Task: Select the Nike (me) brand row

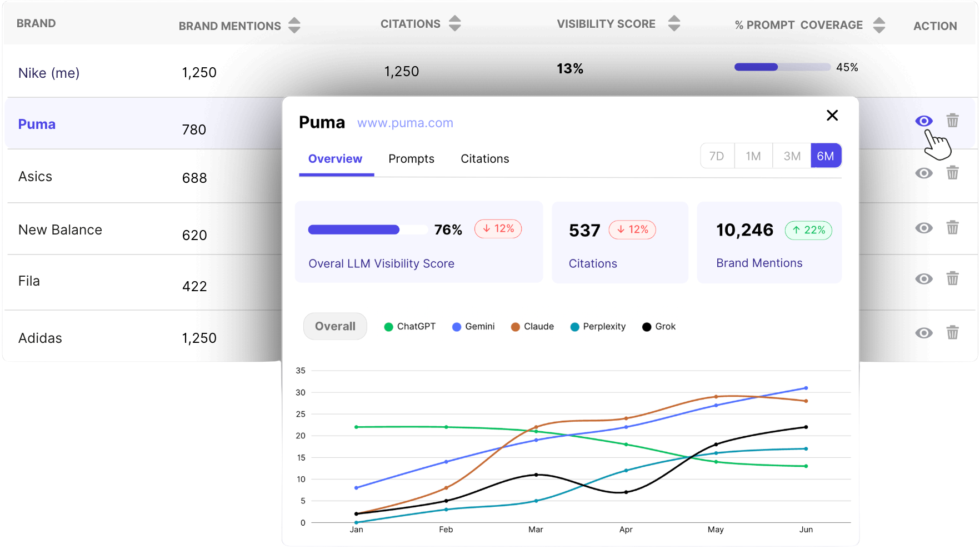Action: point(490,71)
